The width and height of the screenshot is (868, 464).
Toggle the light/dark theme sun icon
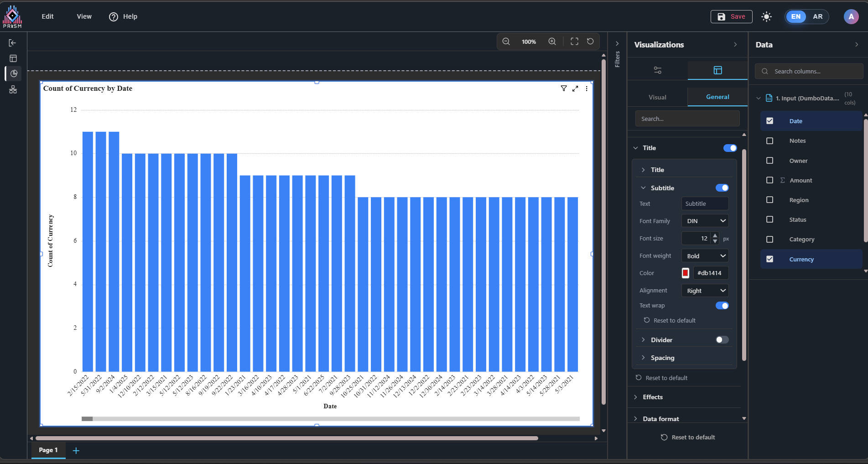tap(766, 17)
